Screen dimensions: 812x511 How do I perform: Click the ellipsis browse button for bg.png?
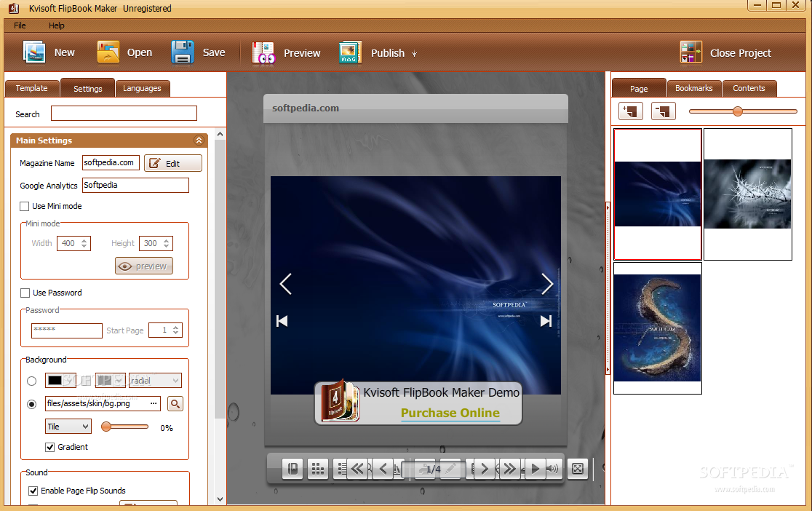pyautogui.click(x=154, y=403)
